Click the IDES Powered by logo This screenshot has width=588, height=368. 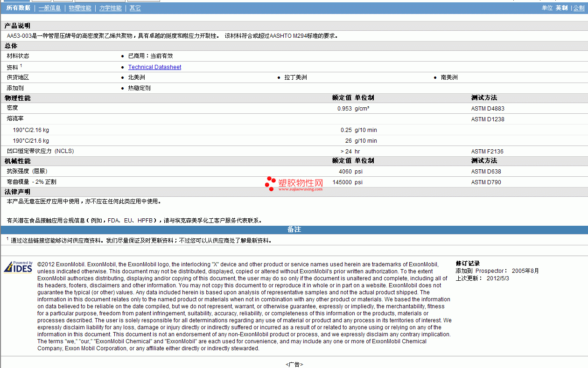click(x=18, y=267)
